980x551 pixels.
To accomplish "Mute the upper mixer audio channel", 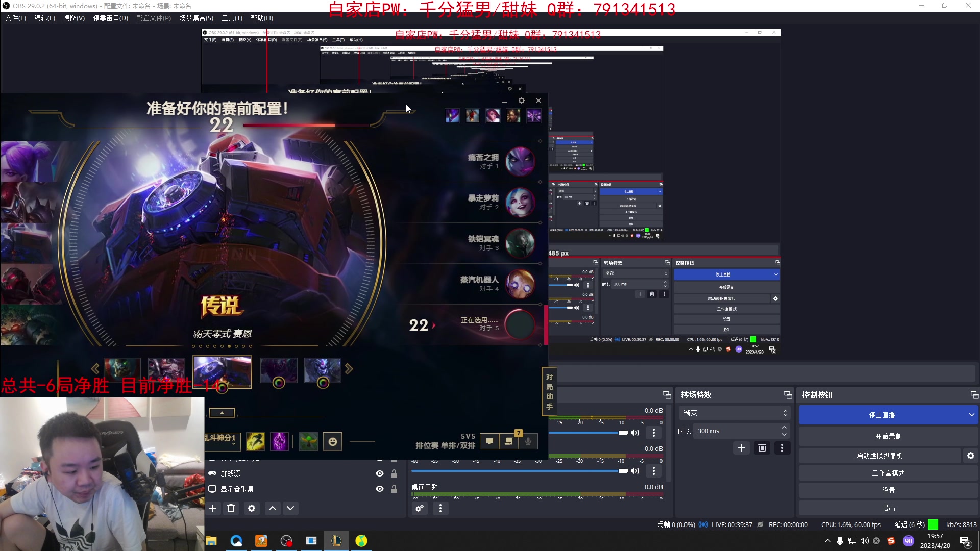I will click(x=635, y=433).
